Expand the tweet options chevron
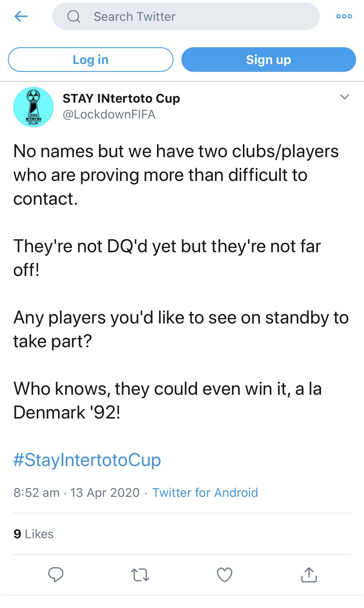364x608 pixels. [x=344, y=97]
